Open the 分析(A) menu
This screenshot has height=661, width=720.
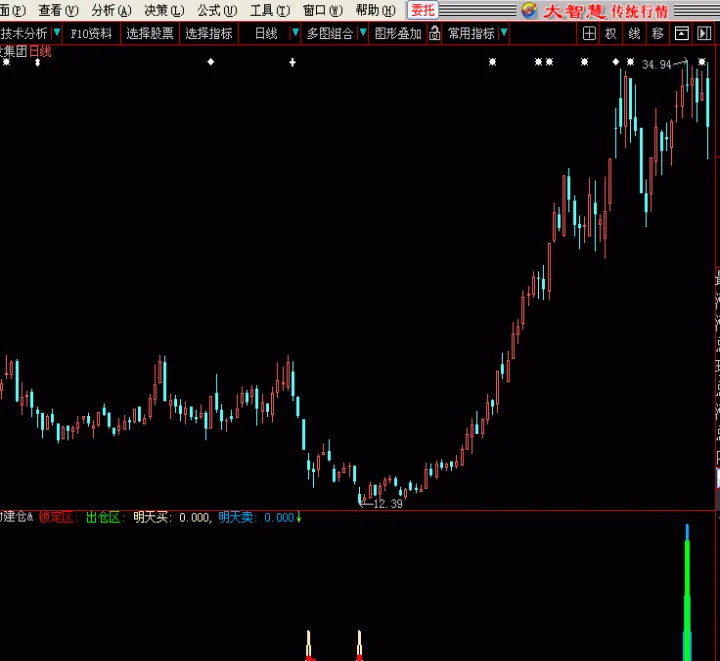tap(111, 10)
